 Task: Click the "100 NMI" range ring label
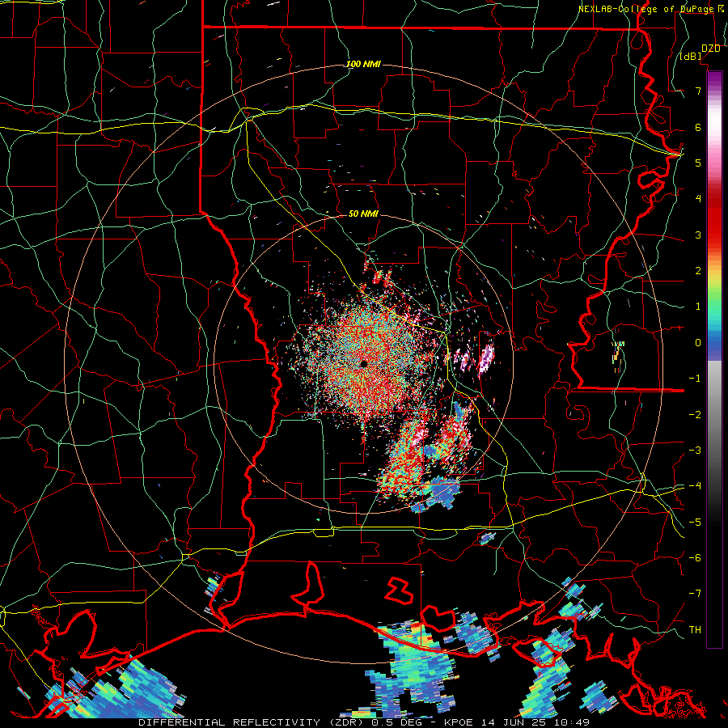pos(363,64)
